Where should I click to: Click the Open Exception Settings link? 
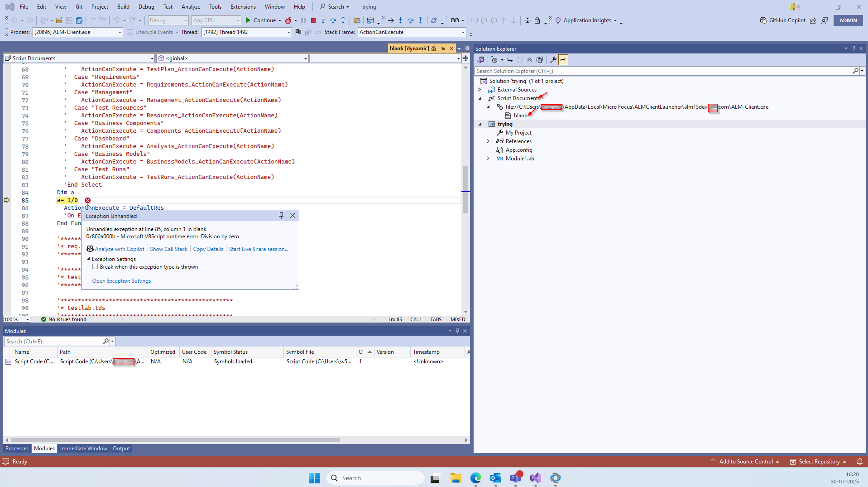[122, 281]
